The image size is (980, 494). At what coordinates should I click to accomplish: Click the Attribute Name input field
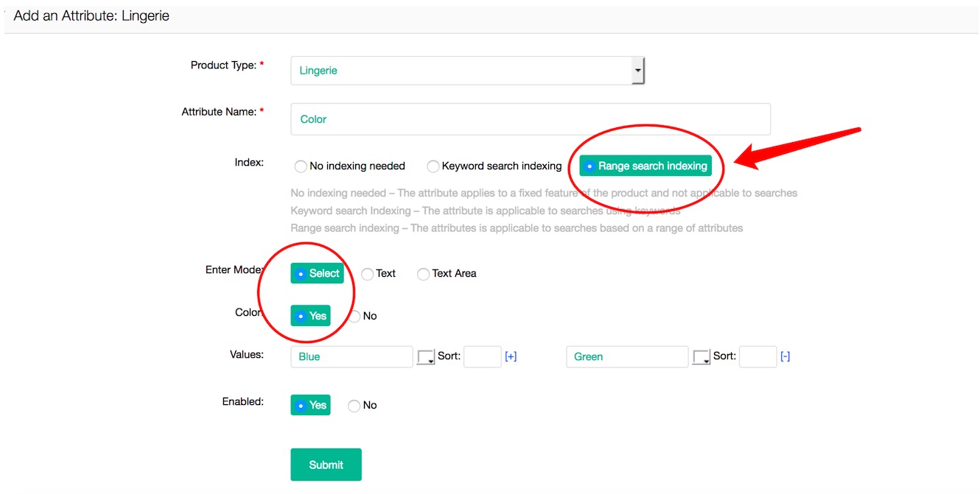coord(530,119)
